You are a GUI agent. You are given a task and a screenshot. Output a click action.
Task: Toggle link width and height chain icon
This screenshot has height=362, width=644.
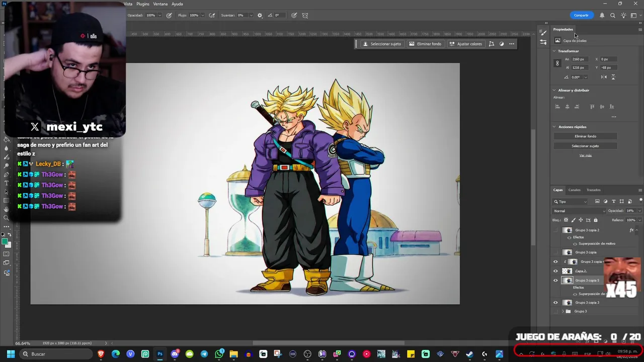point(557,63)
